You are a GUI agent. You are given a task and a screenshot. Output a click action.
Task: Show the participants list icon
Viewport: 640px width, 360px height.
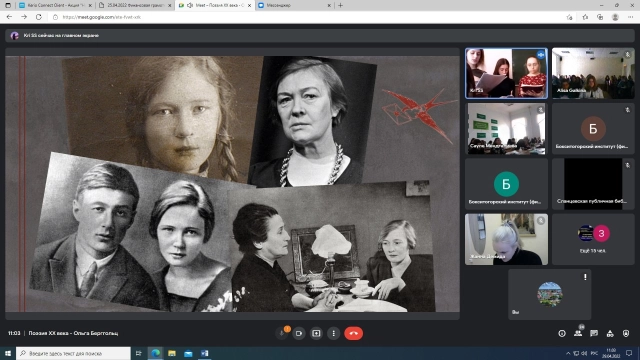coord(578,333)
